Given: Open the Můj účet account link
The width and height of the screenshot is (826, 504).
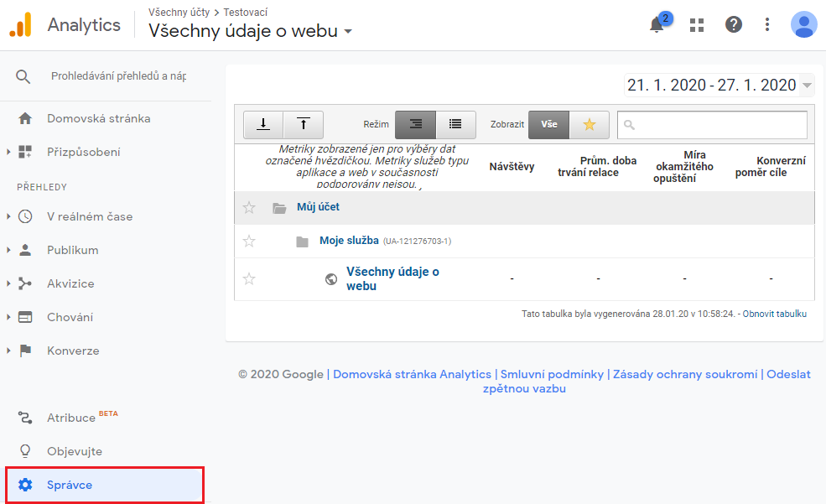Looking at the screenshot, I should pos(318,207).
